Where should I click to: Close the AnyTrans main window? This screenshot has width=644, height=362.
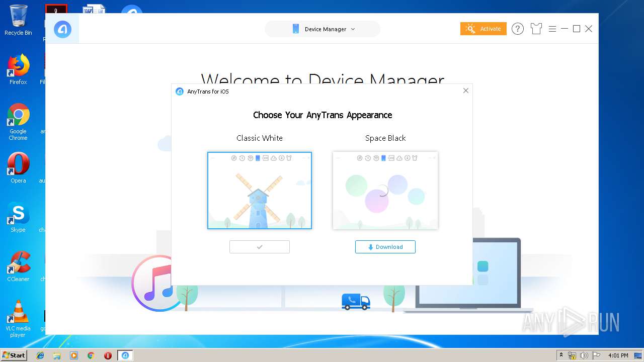click(x=589, y=29)
